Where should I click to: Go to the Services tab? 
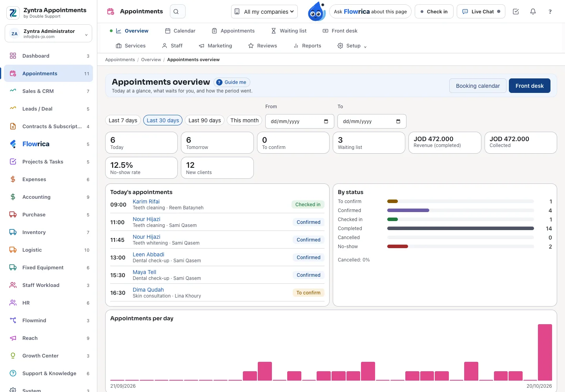(131, 46)
